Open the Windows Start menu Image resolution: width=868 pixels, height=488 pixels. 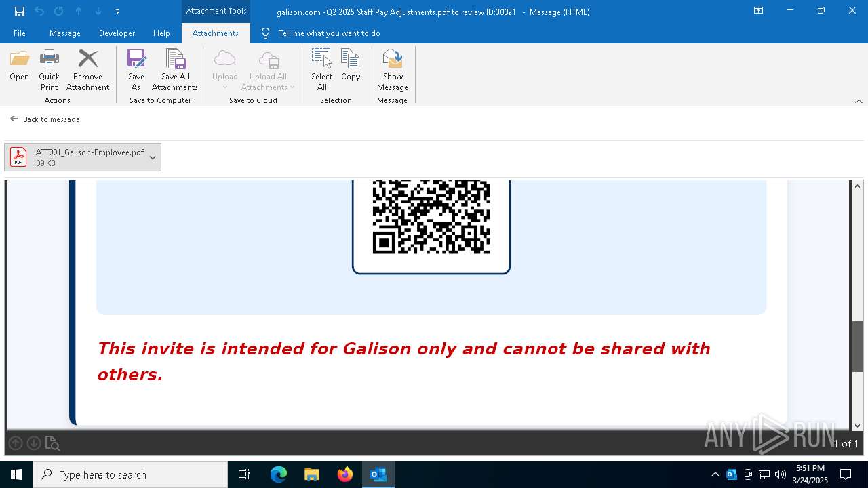coord(16,474)
